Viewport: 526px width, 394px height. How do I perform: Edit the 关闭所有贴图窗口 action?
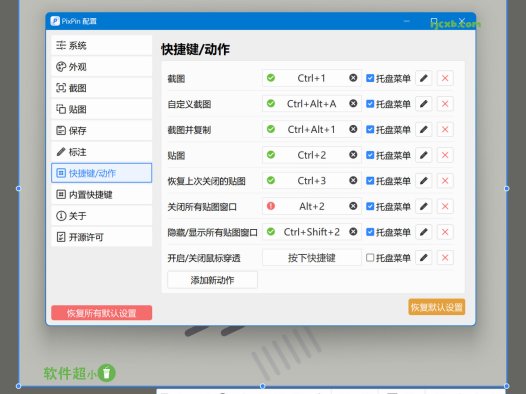pos(424,206)
